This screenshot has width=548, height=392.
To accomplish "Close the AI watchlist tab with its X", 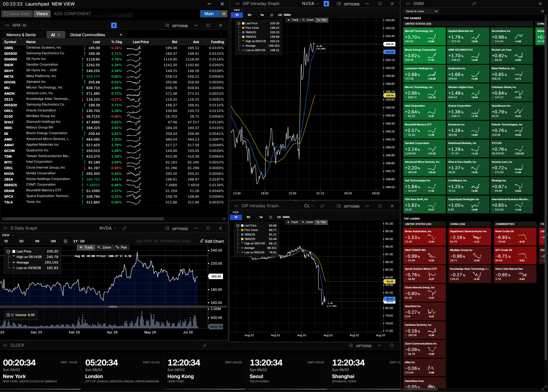I will (59, 35).
